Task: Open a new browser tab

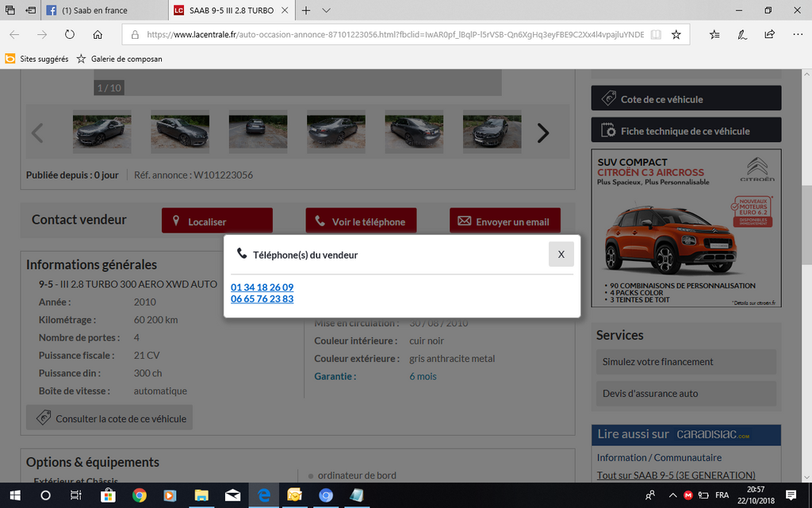Action: pyautogui.click(x=306, y=10)
